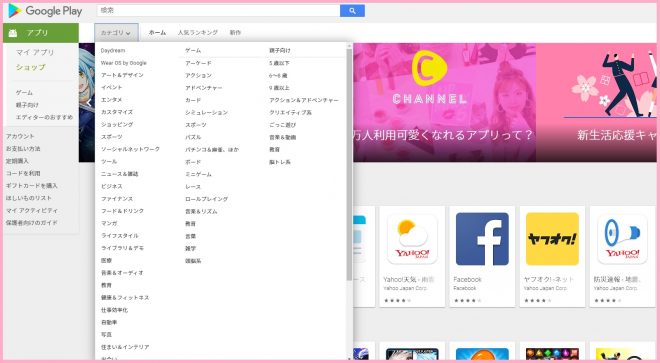660x363 pixels.
Task: Choose アーケード game category
Action: [x=198, y=63]
